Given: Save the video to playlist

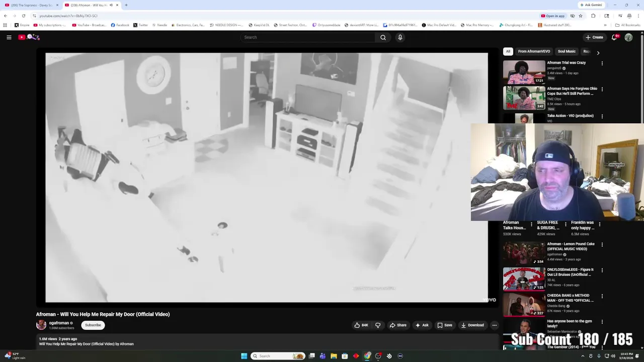Looking at the screenshot, I should coord(445,325).
